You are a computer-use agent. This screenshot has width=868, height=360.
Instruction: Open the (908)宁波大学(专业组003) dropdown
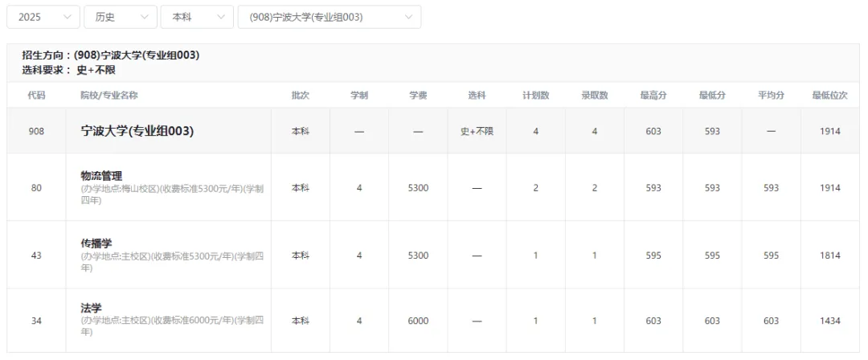330,17
